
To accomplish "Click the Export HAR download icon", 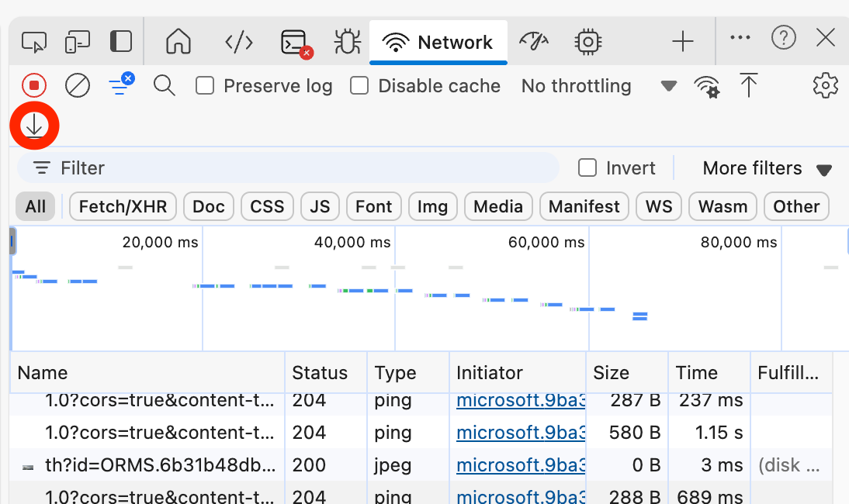I will point(34,125).
